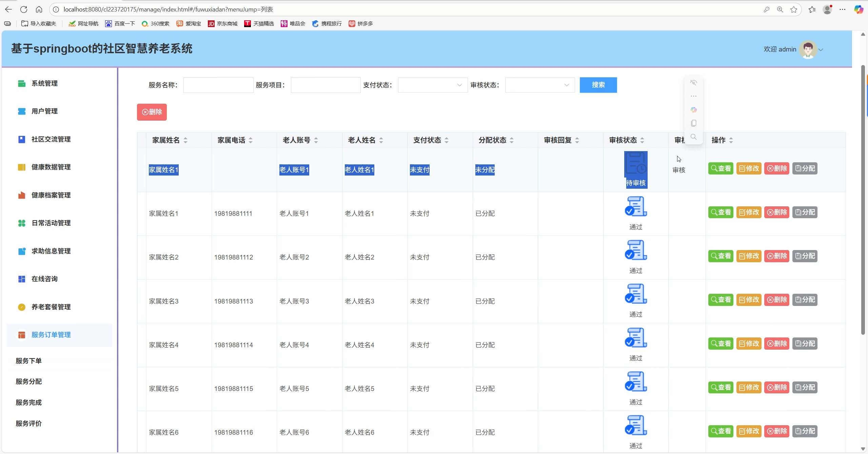Screen dimensions: 868x454
Task: Hide the floating mini menu with eye-slash icon
Action: 693,83
